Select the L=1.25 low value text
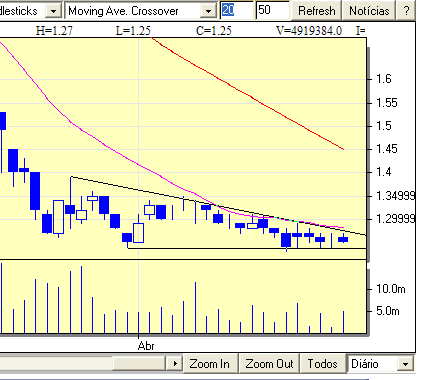422x380 pixels. (133, 31)
